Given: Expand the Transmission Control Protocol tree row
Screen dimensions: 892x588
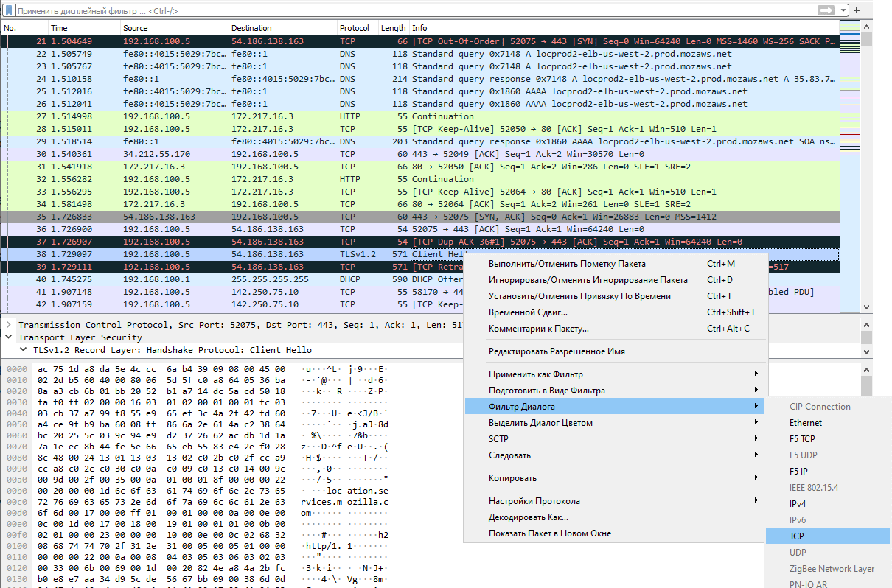Looking at the screenshot, I should [8, 325].
